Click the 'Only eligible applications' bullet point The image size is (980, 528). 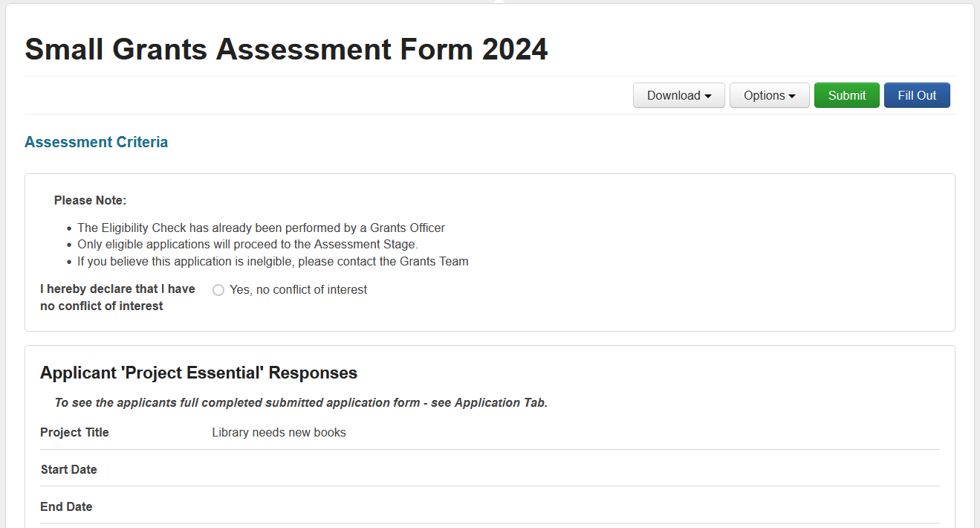(x=247, y=245)
